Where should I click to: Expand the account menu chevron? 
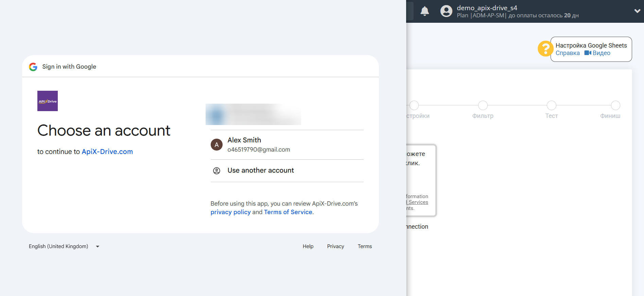point(637,11)
